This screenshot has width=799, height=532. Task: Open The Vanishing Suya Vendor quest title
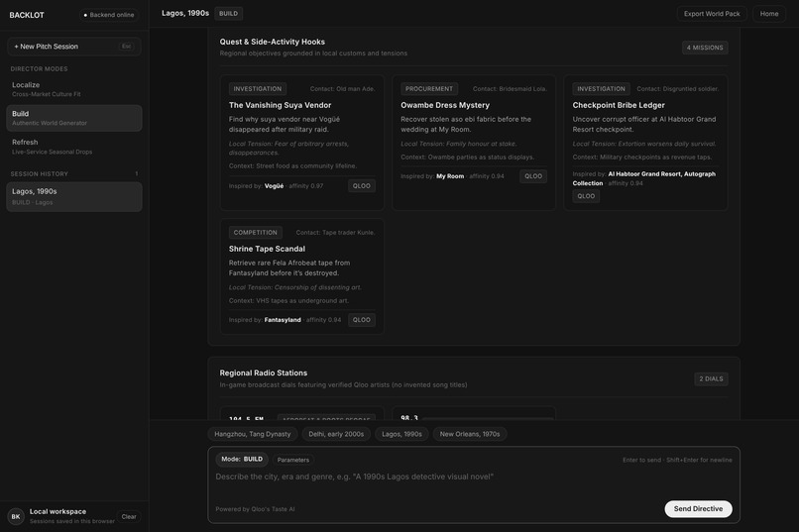pos(280,105)
